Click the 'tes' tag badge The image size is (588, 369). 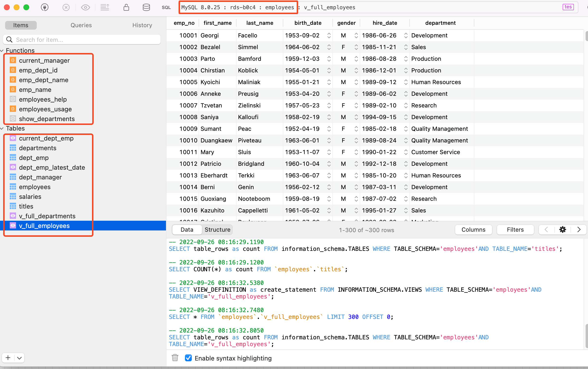point(568,7)
